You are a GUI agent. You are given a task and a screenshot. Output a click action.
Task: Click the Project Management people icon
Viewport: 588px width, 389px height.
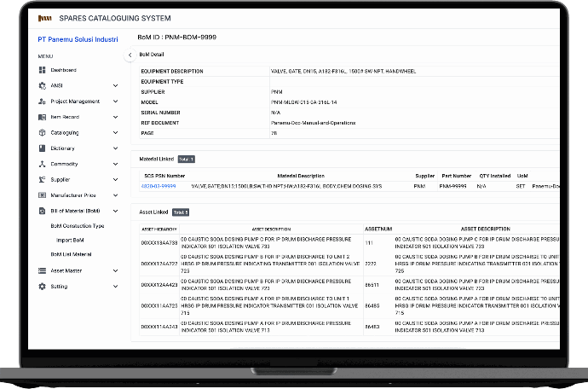[x=42, y=102]
